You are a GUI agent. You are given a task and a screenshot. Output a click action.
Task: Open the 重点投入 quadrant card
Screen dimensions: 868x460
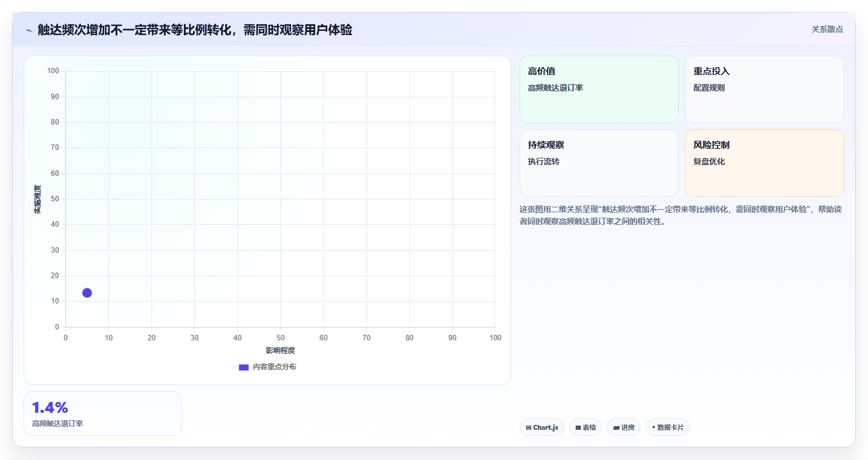[764, 89]
